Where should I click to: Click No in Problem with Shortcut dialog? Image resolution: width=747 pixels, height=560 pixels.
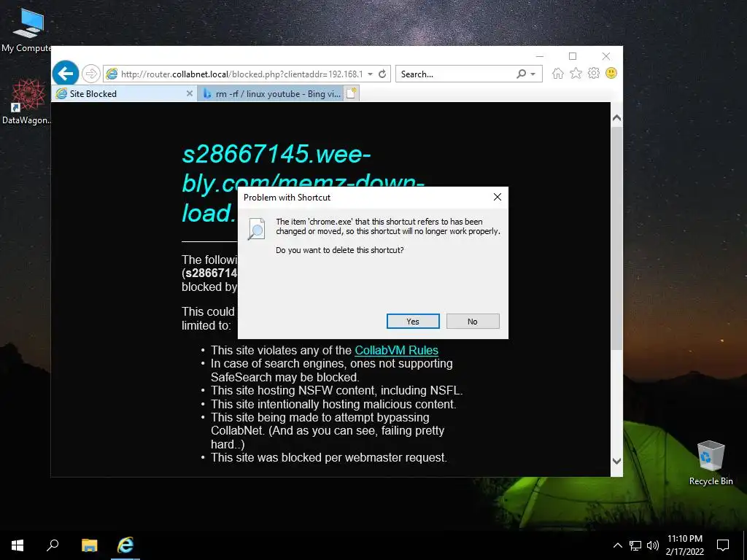pyautogui.click(x=473, y=322)
